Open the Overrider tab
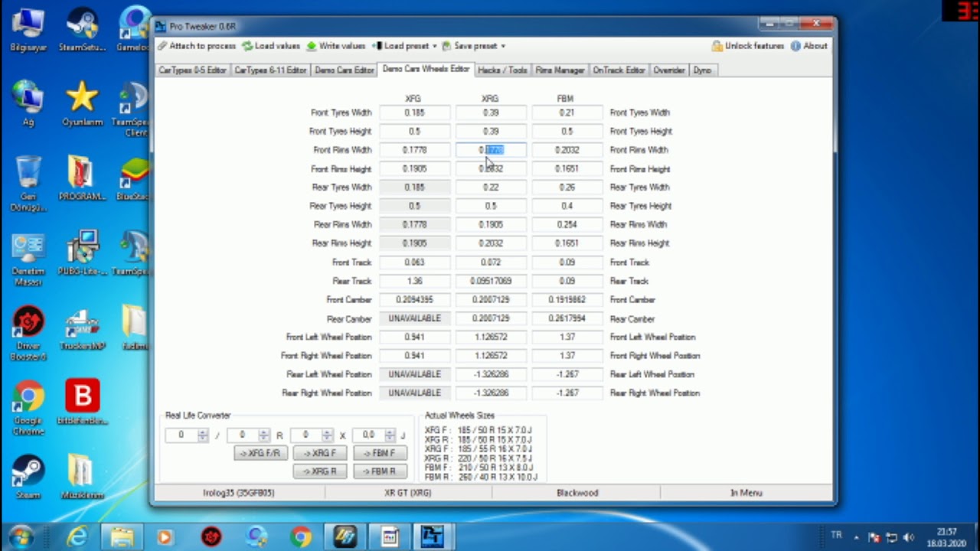The image size is (980, 551). (x=669, y=70)
